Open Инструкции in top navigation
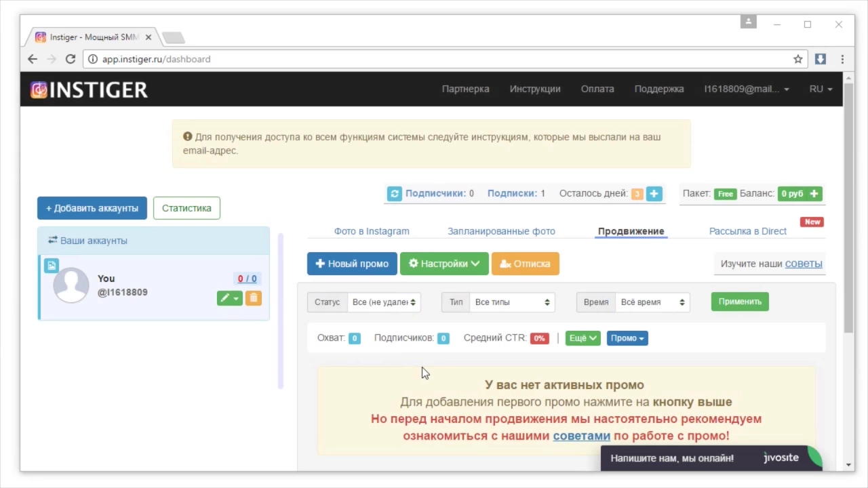 [535, 89]
